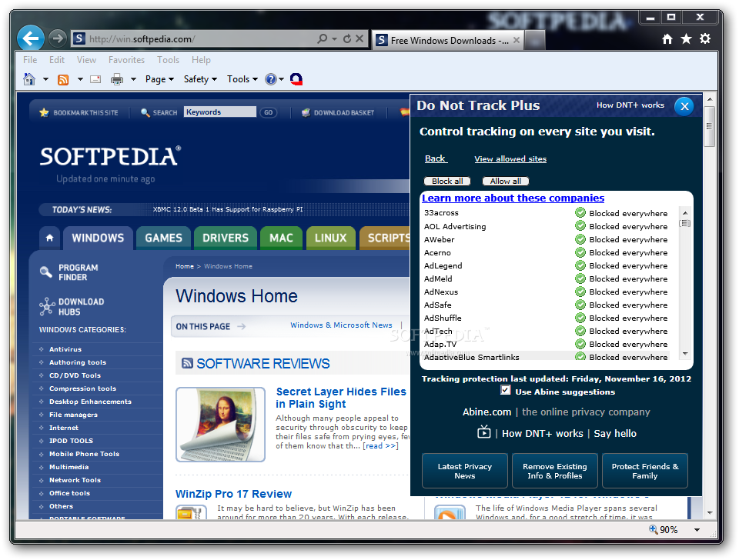The image size is (739, 560).
Task: Click Learn more about these companies
Action: pos(513,198)
